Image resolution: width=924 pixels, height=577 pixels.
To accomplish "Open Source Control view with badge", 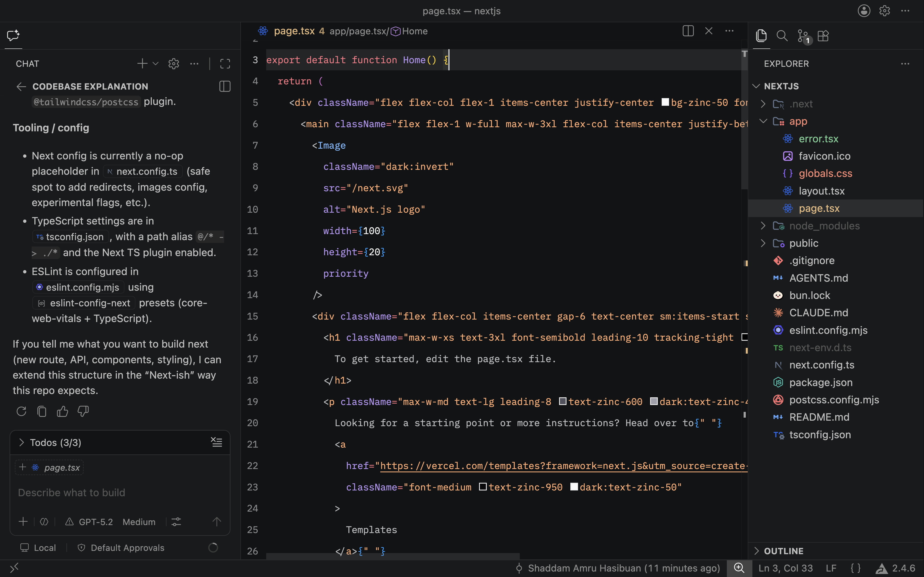I will point(803,36).
